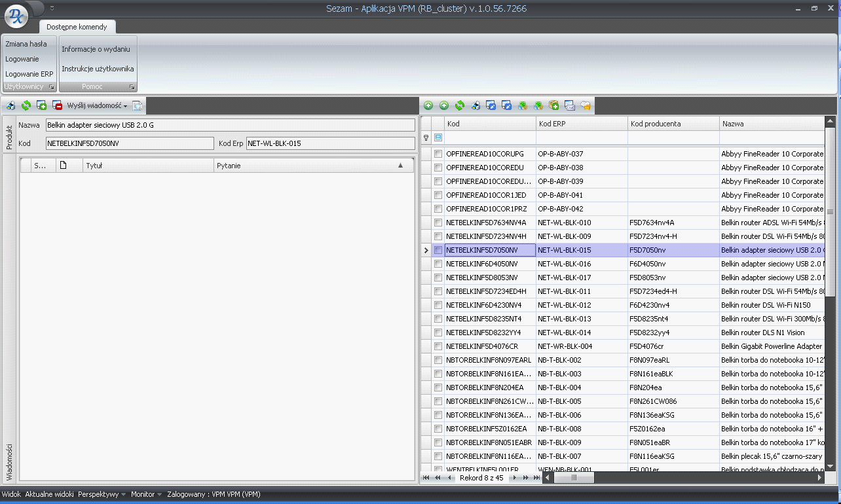Open Instrukcje użytkownika
The width and height of the screenshot is (841, 504).
pos(98,69)
